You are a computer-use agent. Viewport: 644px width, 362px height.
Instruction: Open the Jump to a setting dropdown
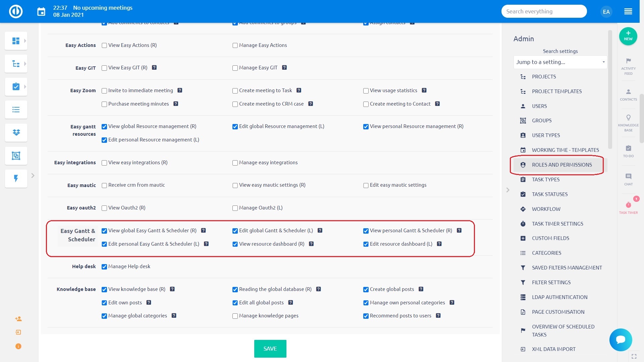(560, 62)
